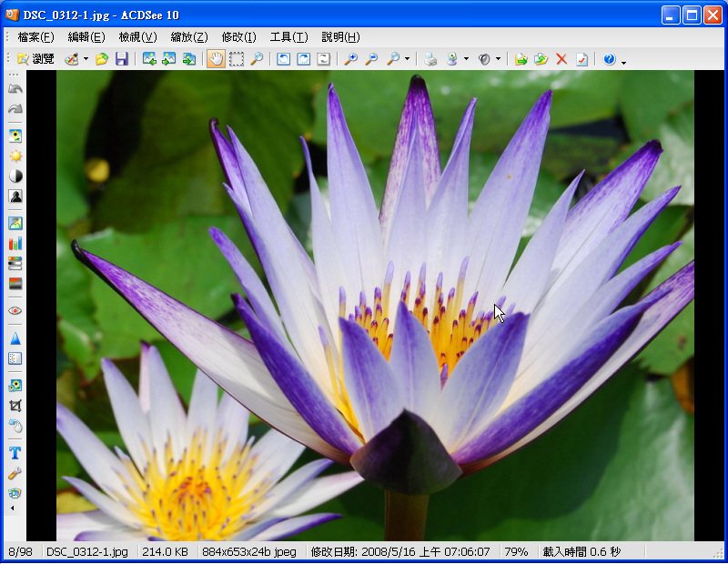This screenshot has height=564, width=728.
Task: Open the color balance bars tool
Action: (x=15, y=243)
